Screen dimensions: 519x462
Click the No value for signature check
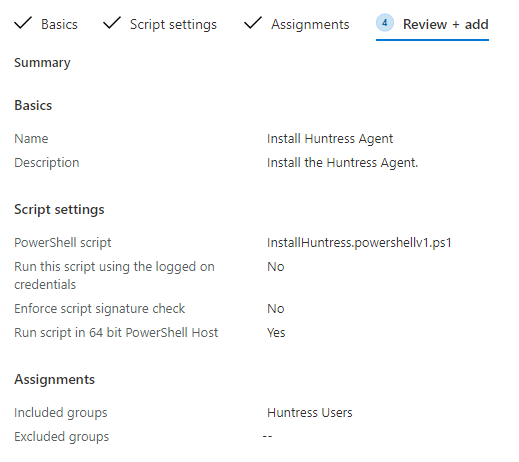pos(276,309)
